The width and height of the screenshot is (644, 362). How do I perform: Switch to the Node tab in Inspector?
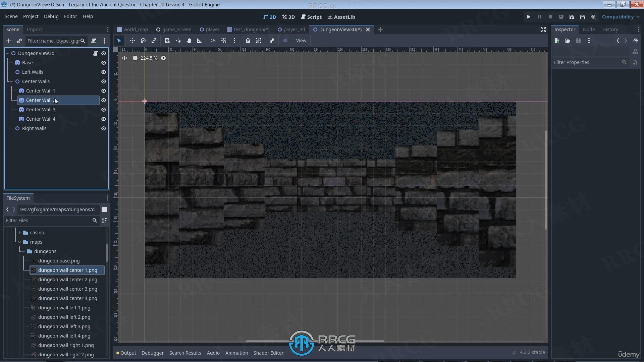(x=589, y=29)
